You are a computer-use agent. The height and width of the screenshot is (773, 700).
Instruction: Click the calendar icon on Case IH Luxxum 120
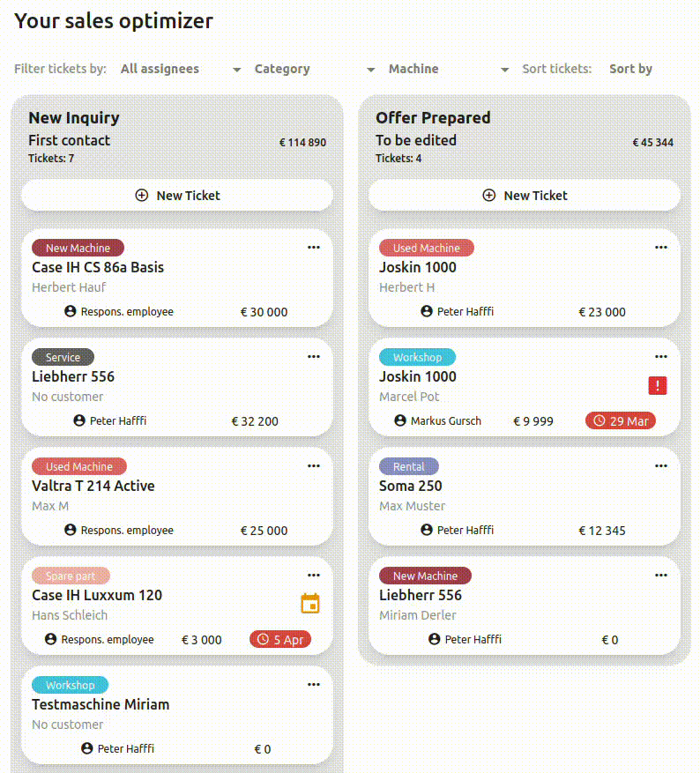(309, 604)
